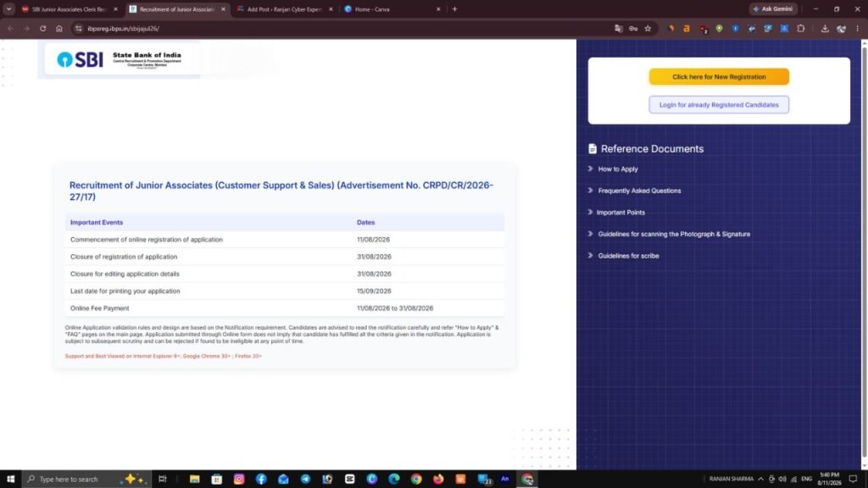This screenshot has height=488, width=868.
Task: Click the Ask Gemini button
Action: (773, 8)
